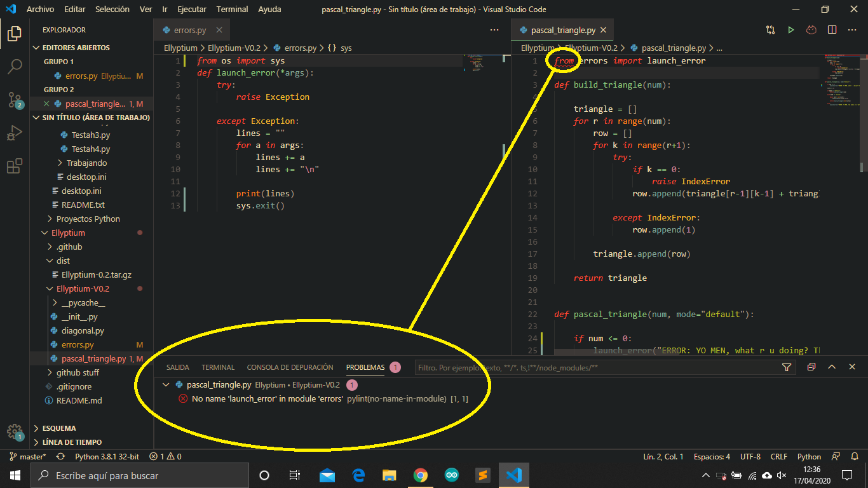Split the editor with the split icon
Image resolution: width=868 pixels, height=488 pixels.
[832, 30]
